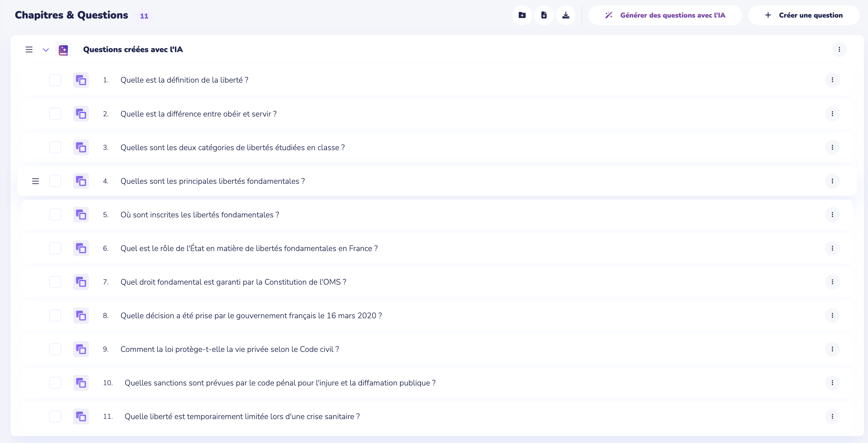Screen dimensions: 868x443
Task: Click the AI book icon of the chapter
Action: pos(63,50)
